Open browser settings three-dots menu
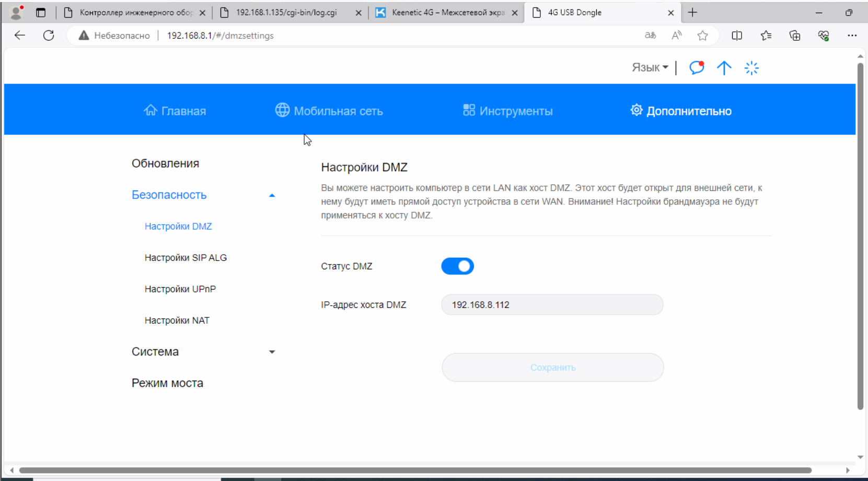The image size is (868, 481). 852,36
